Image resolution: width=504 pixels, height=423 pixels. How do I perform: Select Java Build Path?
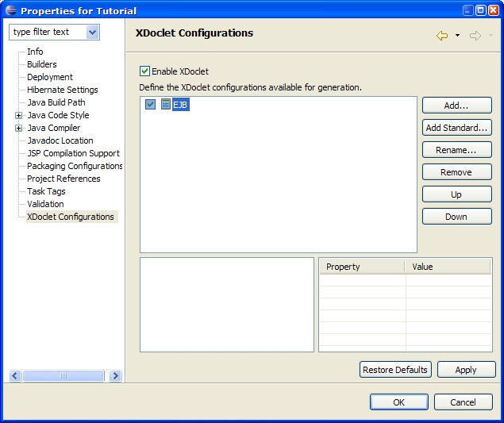56,102
